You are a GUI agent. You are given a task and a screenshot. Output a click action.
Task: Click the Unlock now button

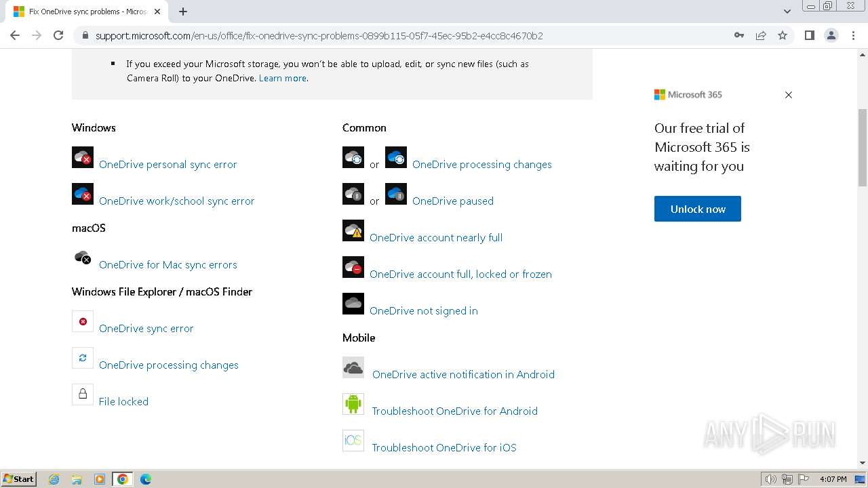tap(697, 209)
